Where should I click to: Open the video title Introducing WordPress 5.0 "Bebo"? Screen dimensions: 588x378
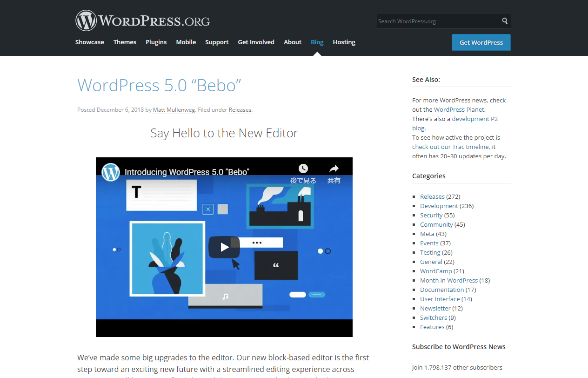187,172
